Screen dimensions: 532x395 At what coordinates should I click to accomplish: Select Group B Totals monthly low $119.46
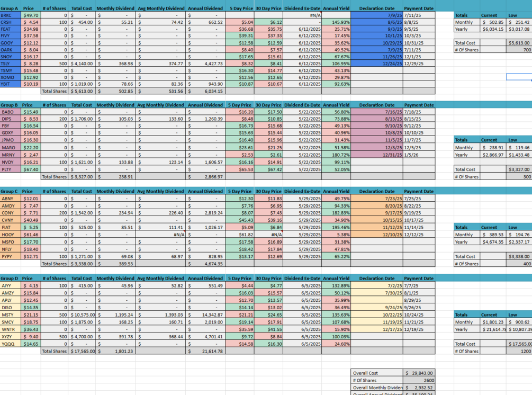519,148
